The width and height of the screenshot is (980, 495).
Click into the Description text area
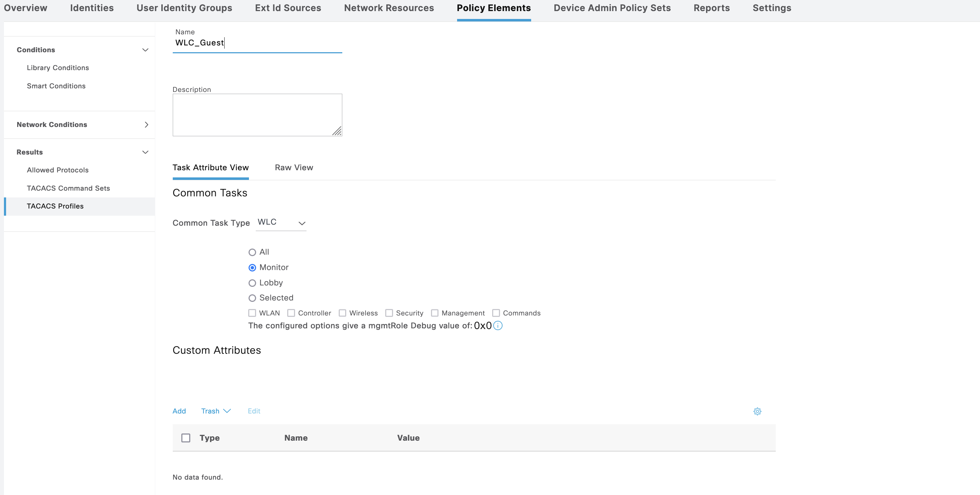tap(257, 115)
